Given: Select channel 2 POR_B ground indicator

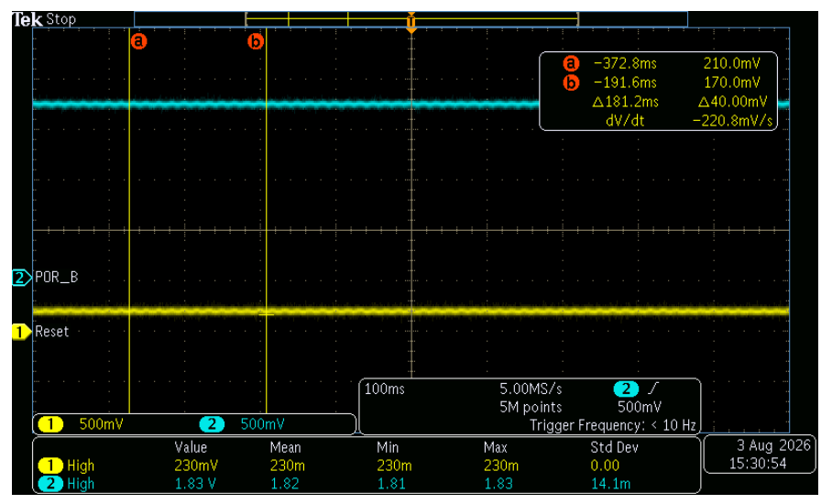Looking at the screenshot, I should pos(21,278).
